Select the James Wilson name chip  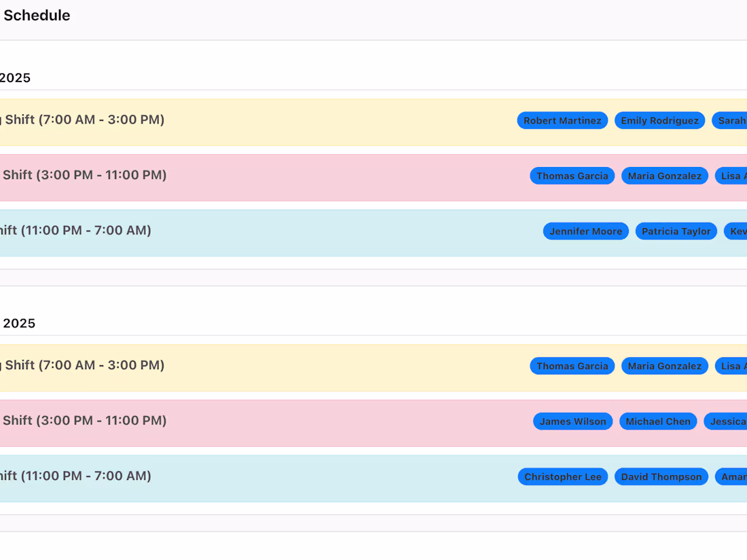(x=572, y=421)
